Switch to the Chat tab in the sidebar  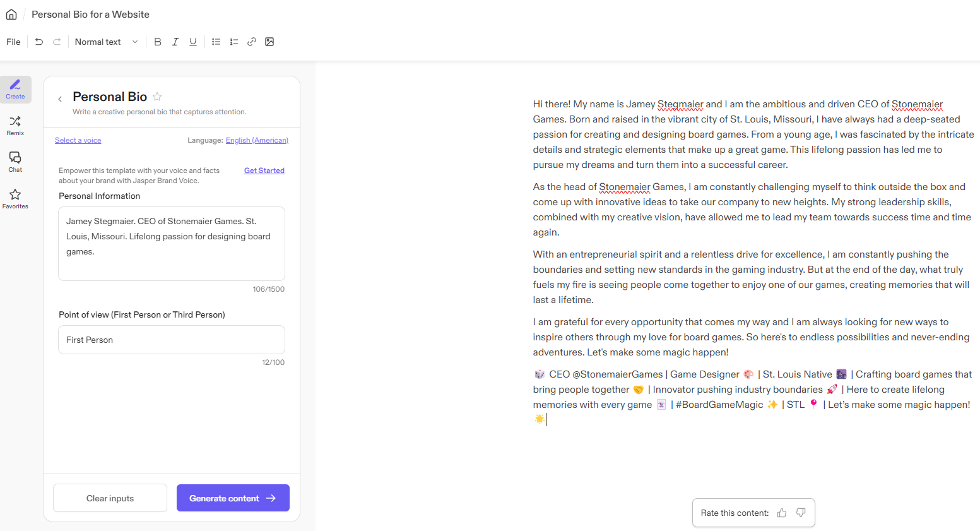pyautogui.click(x=15, y=162)
